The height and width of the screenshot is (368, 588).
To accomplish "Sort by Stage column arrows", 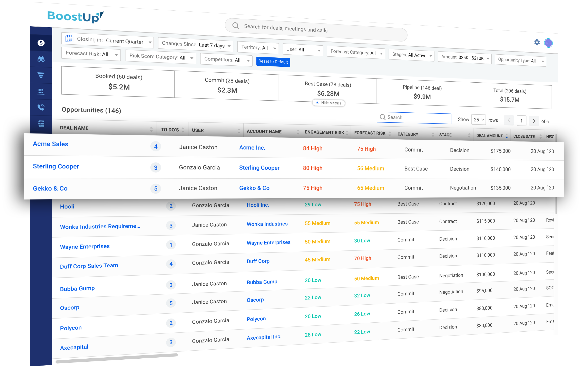I will pyautogui.click(x=469, y=135).
